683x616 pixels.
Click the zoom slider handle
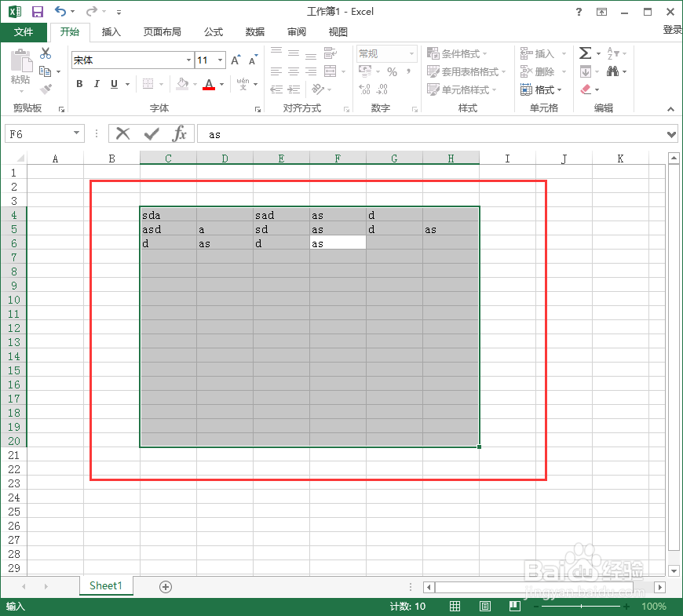(x=581, y=606)
